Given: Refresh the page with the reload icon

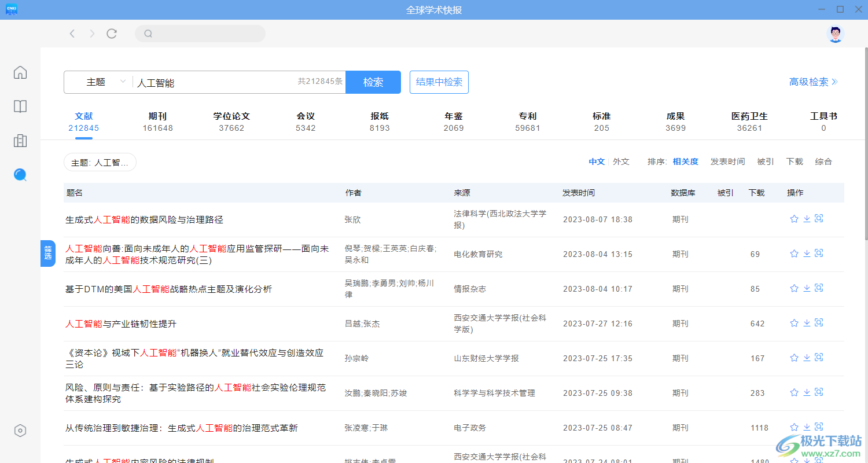Looking at the screenshot, I should pyautogui.click(x=111, y=33).
